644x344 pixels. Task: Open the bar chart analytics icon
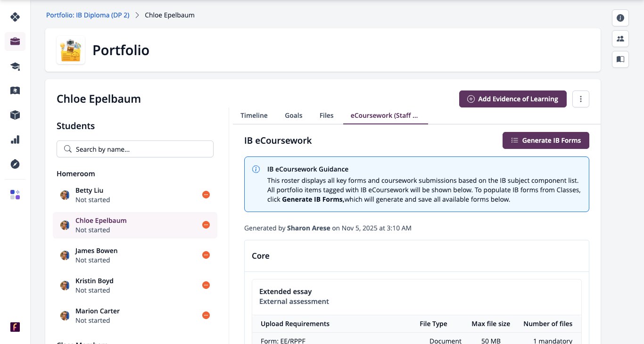click(x=15, y=139)
